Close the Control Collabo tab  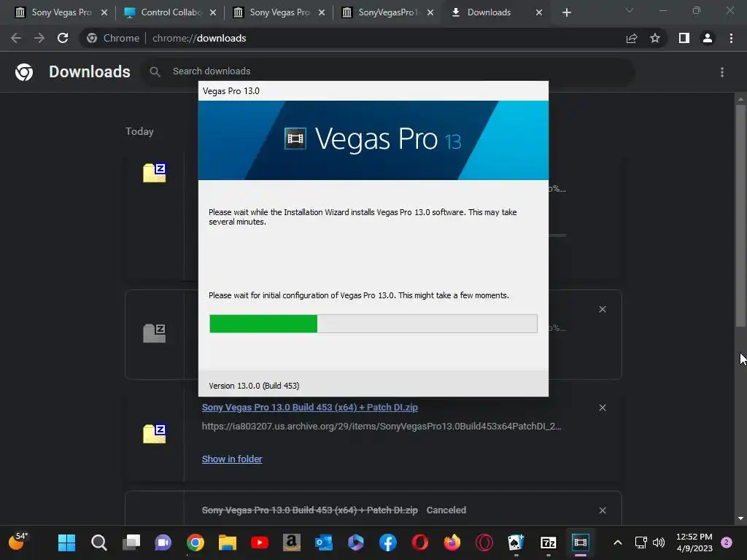[x=213, y=12]
